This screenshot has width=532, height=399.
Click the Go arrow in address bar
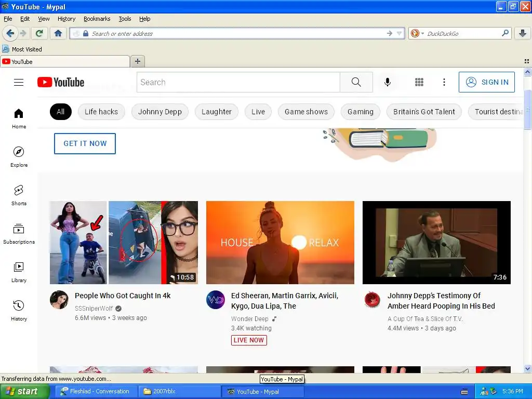coord(389,33)
